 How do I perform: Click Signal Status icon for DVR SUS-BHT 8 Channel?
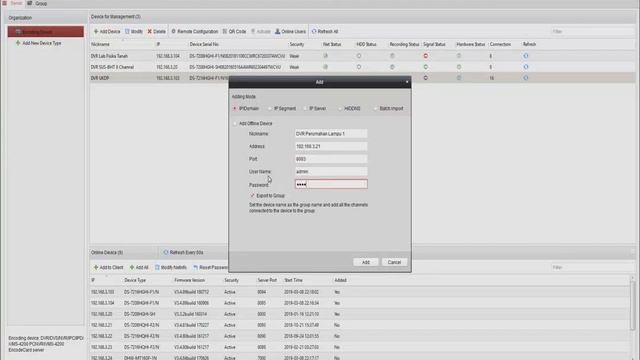[426, 67]
